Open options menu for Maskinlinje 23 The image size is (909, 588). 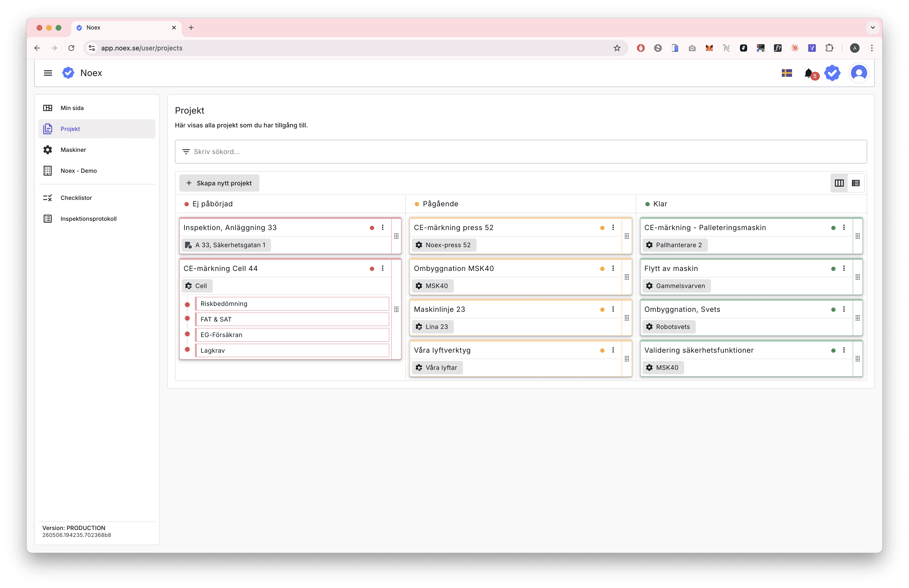point(613,309)
